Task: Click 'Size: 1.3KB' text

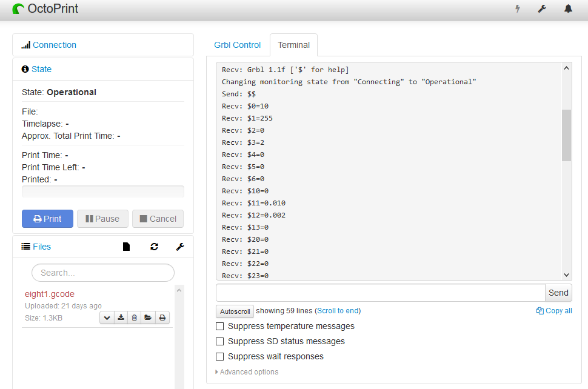Action: point(44,318)
